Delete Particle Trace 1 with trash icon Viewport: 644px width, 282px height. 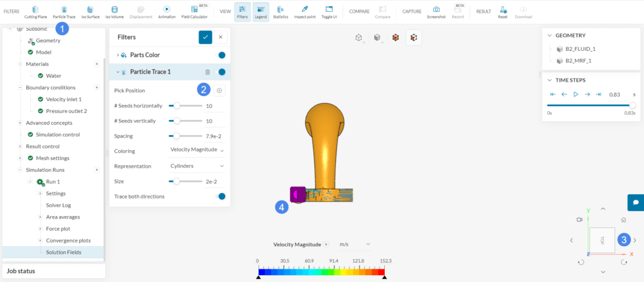(x=208, y=72)
